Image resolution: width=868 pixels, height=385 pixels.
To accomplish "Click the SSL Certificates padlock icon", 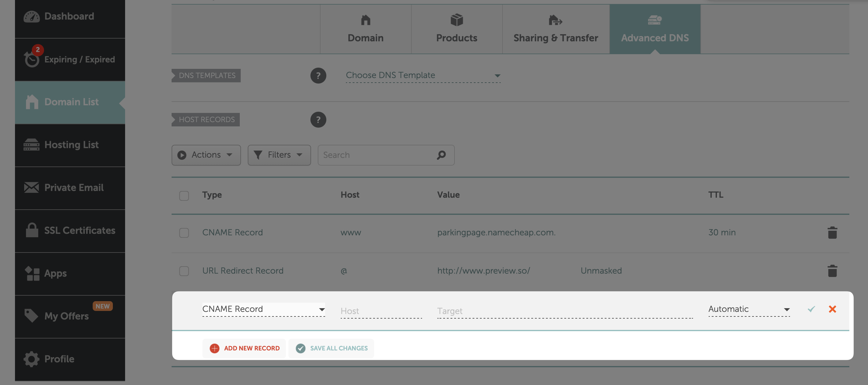I will 32,230.
